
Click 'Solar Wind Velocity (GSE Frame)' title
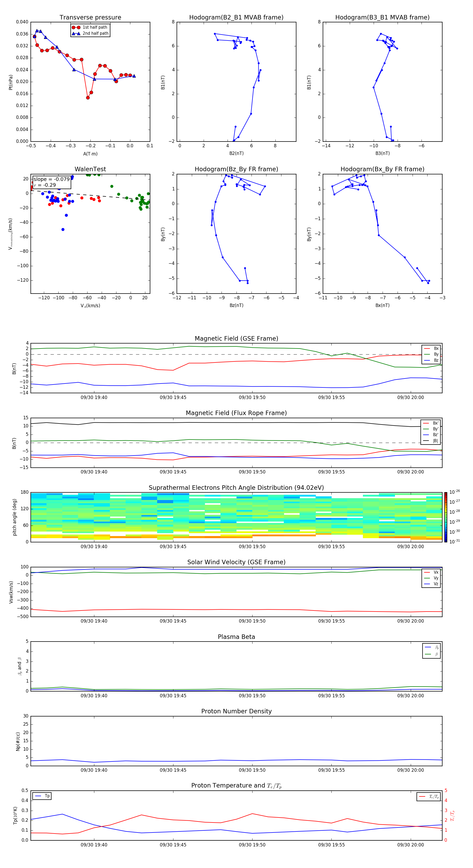(x=236, y=562)
